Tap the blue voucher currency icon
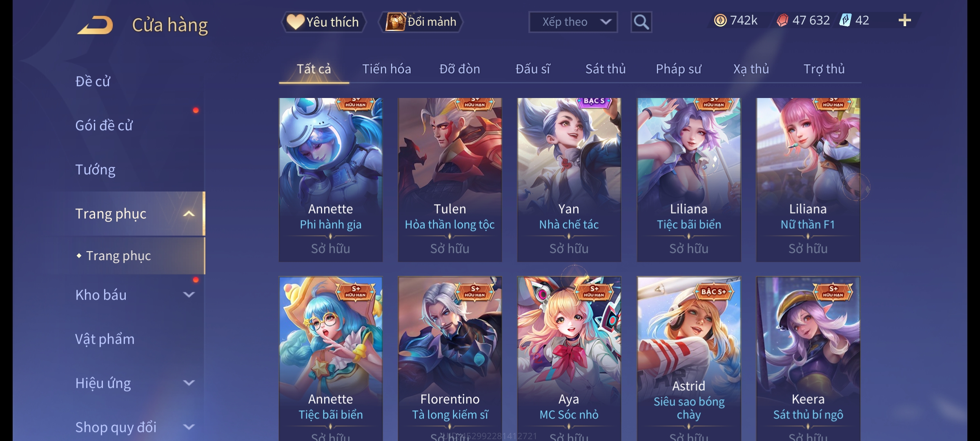Viewport: 980px width, 441px height. 845,20
